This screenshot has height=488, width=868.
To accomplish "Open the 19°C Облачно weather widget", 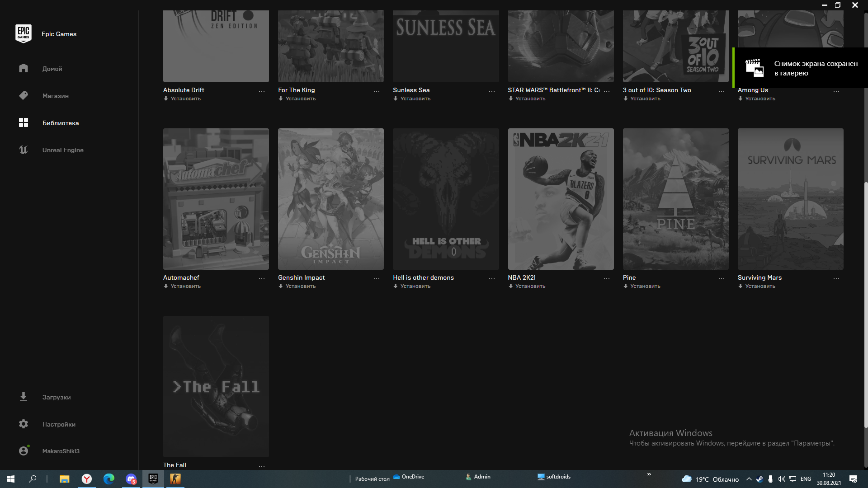I will (710, 479).
